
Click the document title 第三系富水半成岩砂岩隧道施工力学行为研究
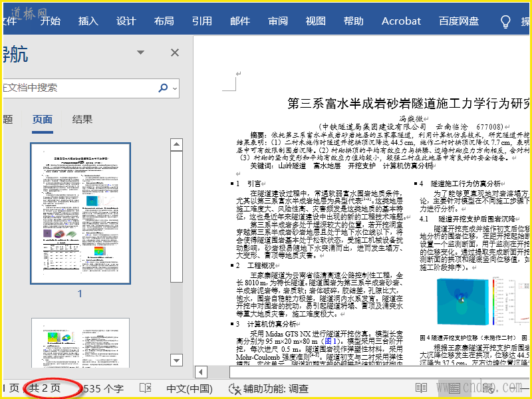coord(409,103)
